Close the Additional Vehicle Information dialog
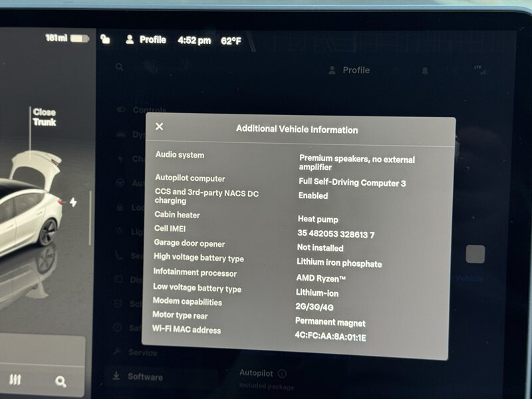This screenshot has height=399, width=532. click(x=159, y=126)
